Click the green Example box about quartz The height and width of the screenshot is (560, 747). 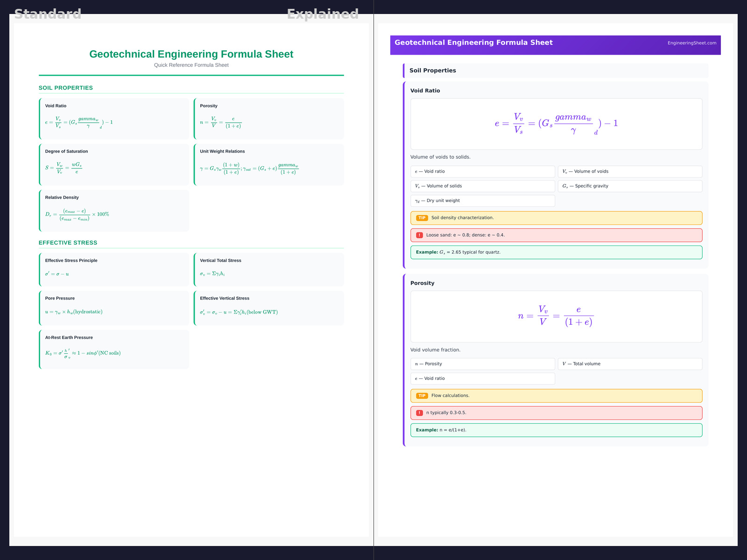point(556,252)
